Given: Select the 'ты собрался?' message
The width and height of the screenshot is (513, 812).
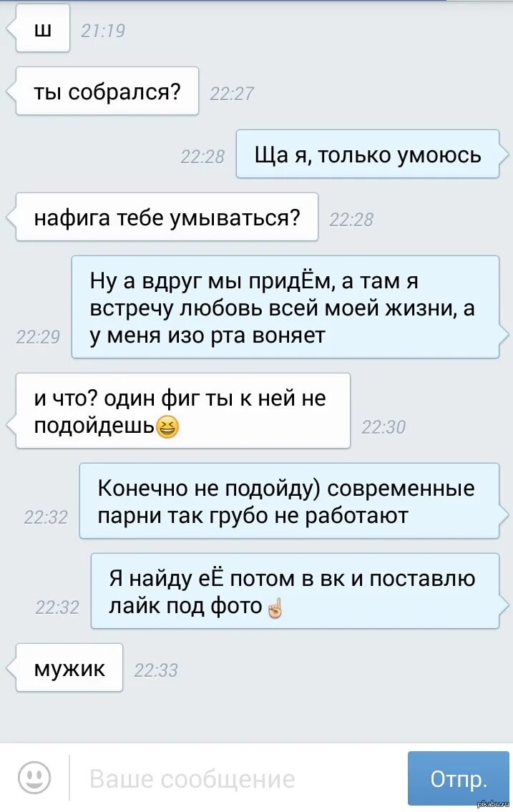Looking at the screenshot, I should coord(107,91).
